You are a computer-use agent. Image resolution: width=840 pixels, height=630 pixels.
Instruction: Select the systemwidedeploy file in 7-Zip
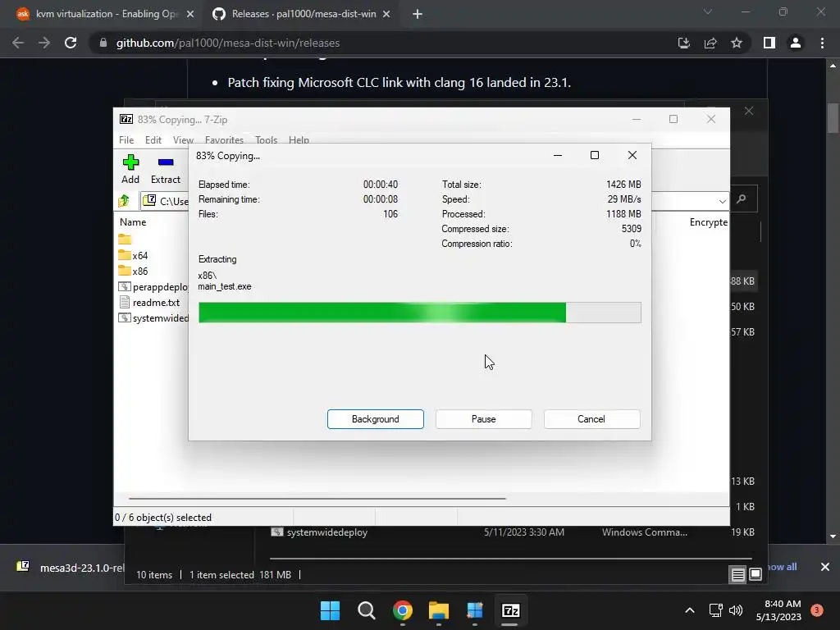[153, 318]
